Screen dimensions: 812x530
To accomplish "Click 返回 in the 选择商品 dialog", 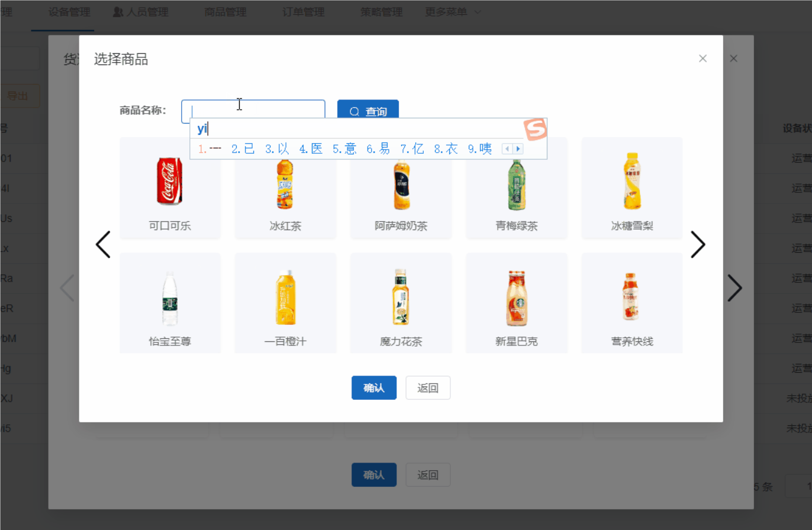I will coord(428,388).
